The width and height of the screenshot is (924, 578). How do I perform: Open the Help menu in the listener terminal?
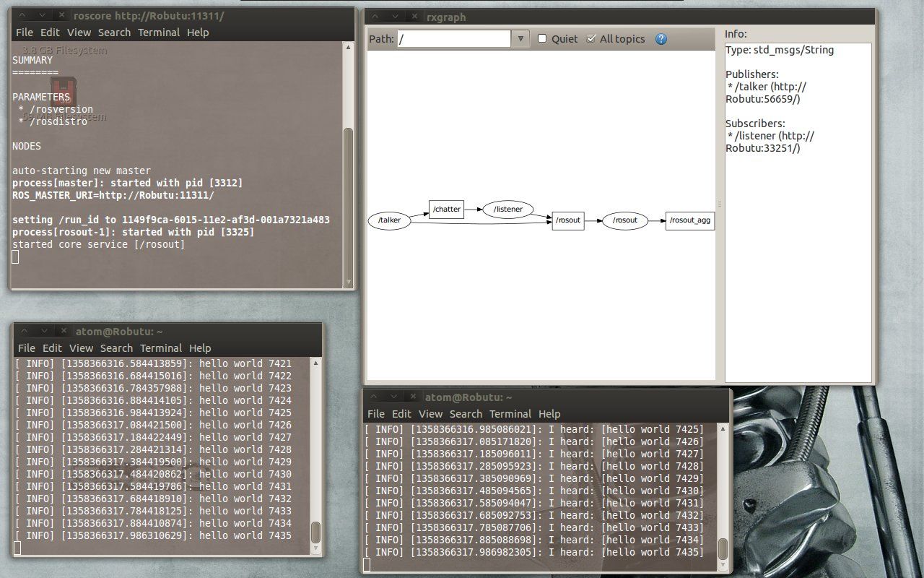click(549, 414)
